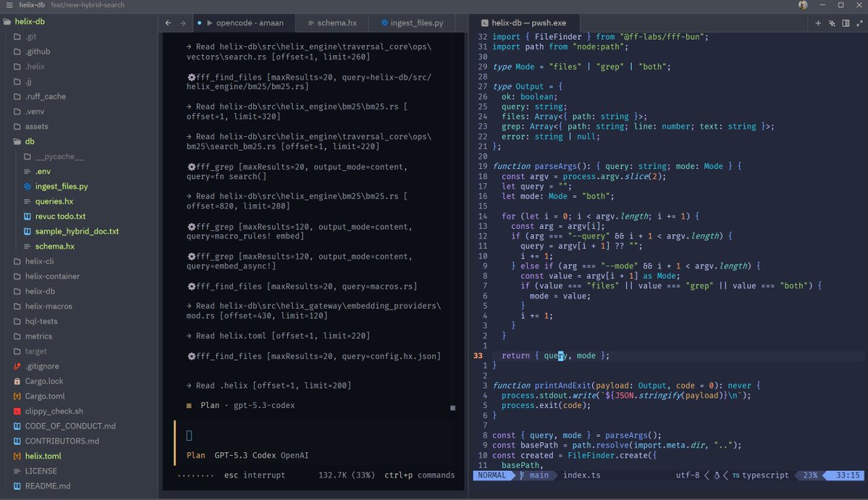The image size is (868, 500).
Task: Click the Read helix.toml log line
Action: 278,336
